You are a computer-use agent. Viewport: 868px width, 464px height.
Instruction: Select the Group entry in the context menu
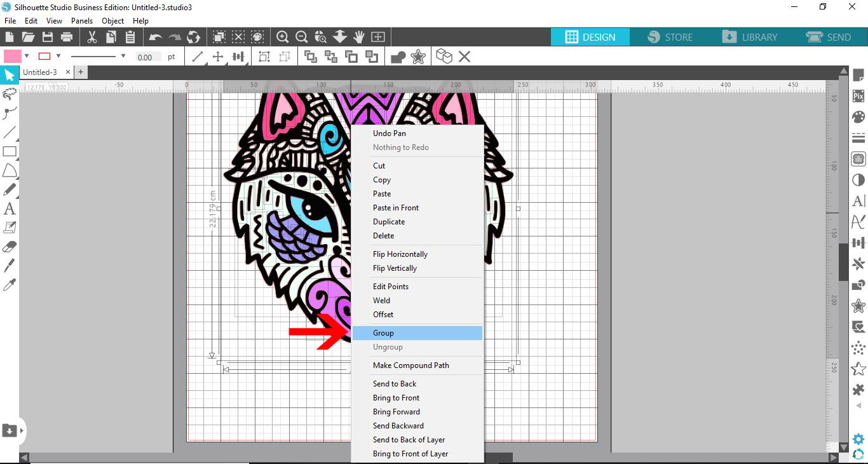pos(417,333)
